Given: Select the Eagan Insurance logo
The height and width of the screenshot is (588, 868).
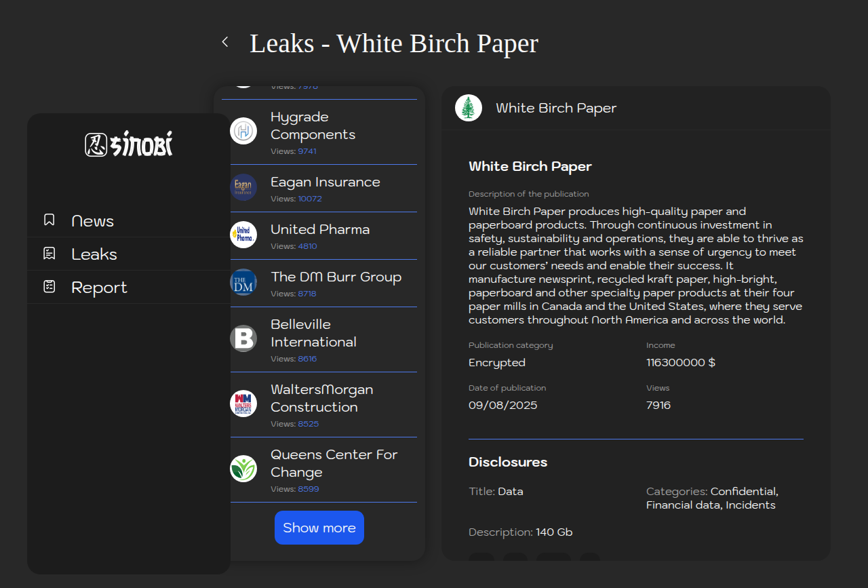Looking at the screenshot, I should pyautogui.click(x=243, y=187).
